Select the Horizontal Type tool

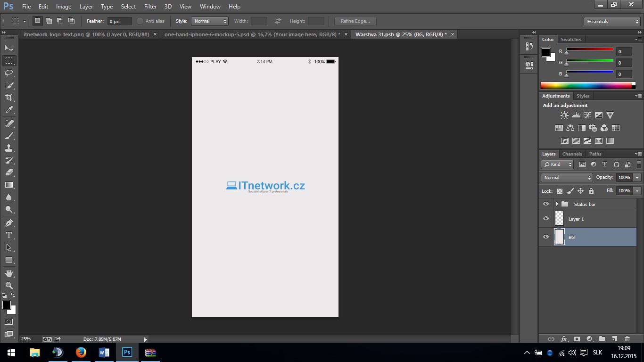coord(9,235)
